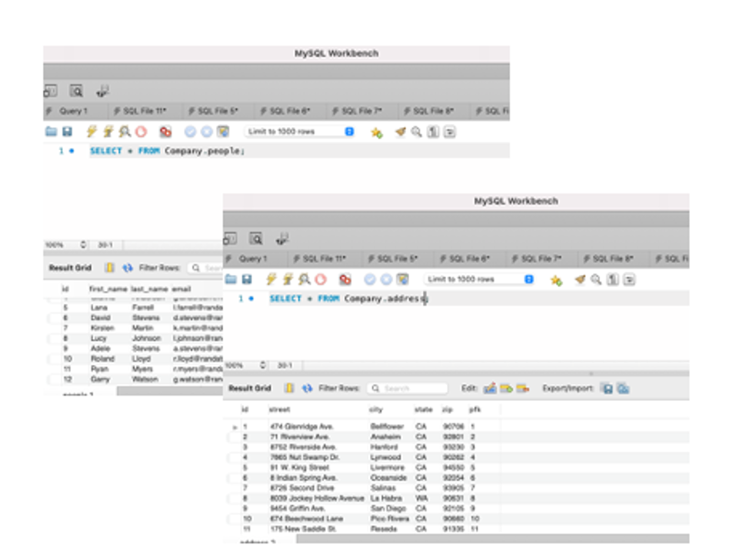Refresh the people result grid
The image size is (756, 545).
pos(128,268)
